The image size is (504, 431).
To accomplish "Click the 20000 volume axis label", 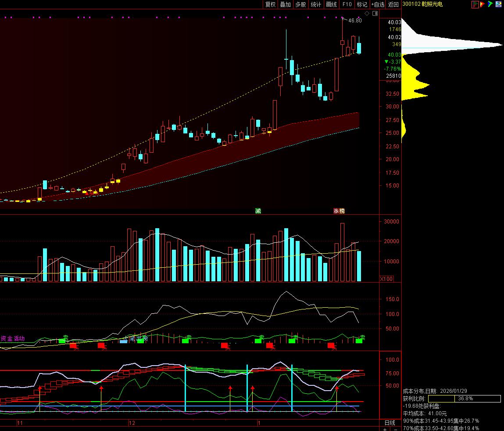I will 391,241.
